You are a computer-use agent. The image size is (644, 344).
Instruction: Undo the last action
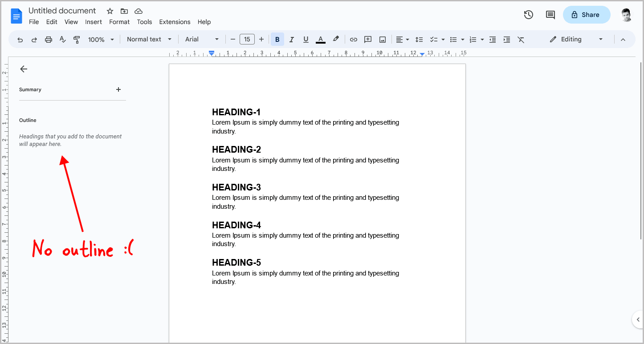[x=20, y=40]
